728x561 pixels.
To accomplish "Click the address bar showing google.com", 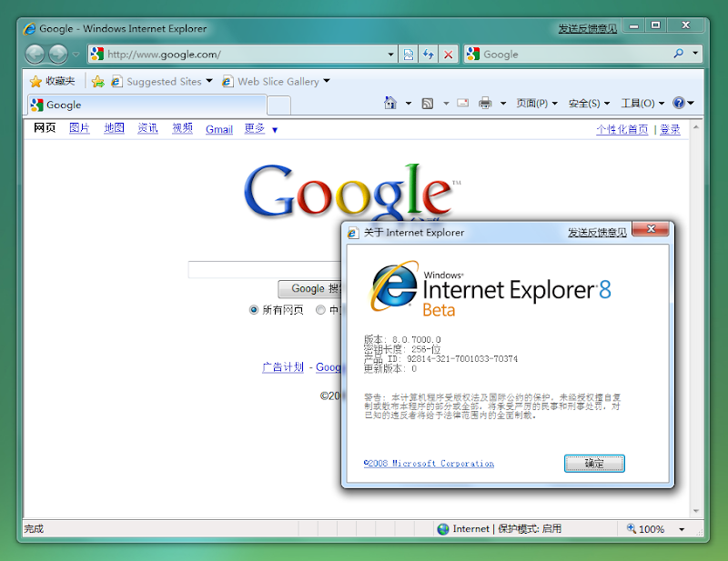I will [241, 55].
